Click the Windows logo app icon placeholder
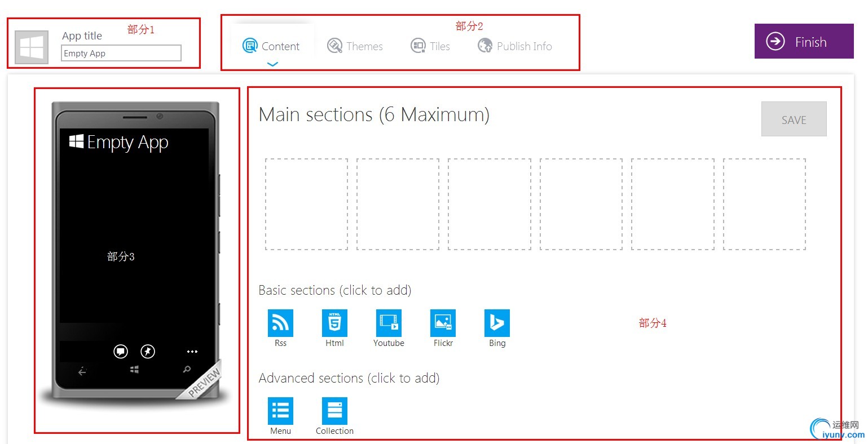 click(32, 47)
